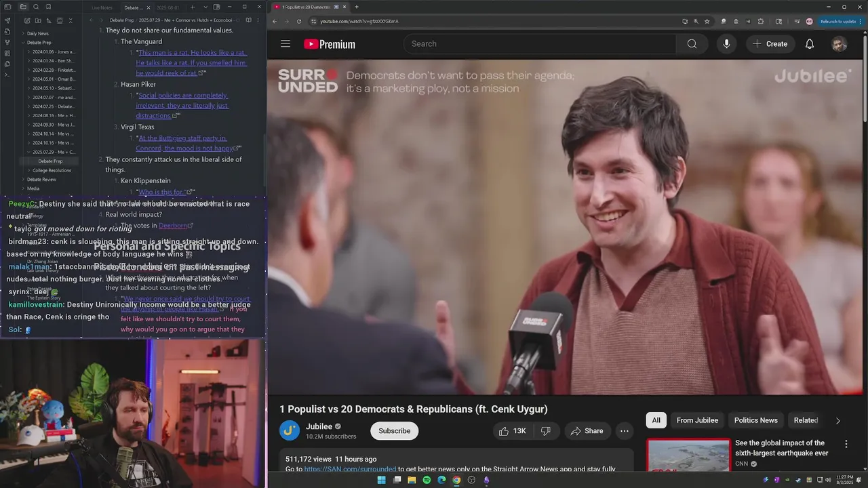Open the Obsidian file explorer folder icon
The image size is (868, 488).
[23, 7]
